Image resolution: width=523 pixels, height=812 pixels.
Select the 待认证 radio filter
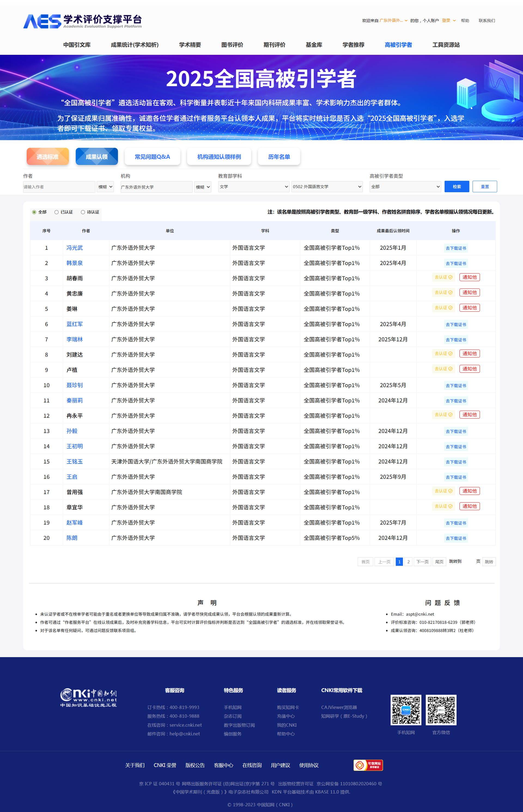point(83,212)
